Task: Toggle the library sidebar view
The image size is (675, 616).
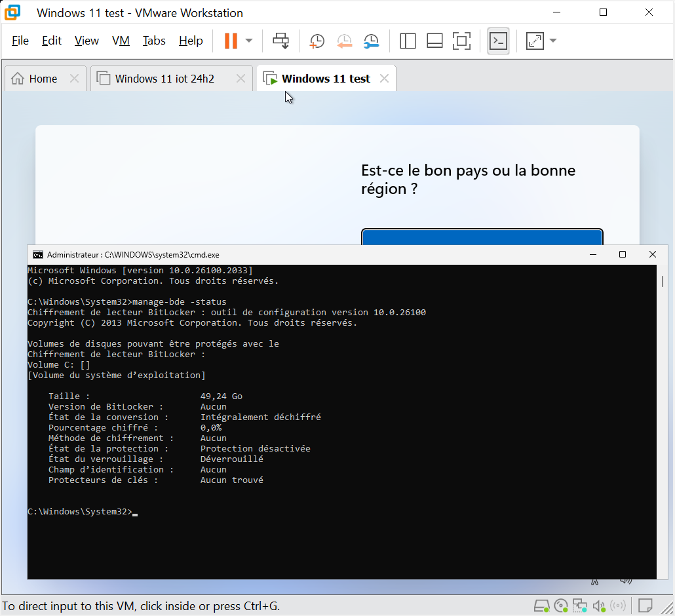Action: click(x=407, y=41)
